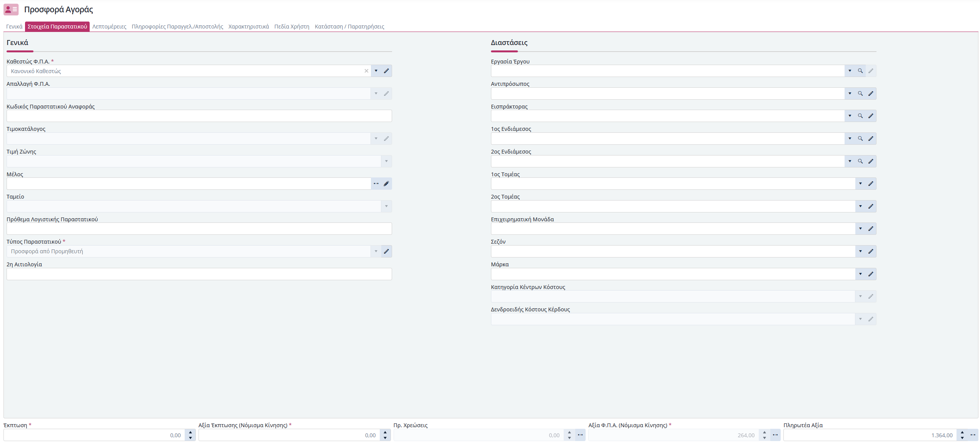
Task: Increase the Έκπτωση value with up arrow
Action: [x=190, y=433]
